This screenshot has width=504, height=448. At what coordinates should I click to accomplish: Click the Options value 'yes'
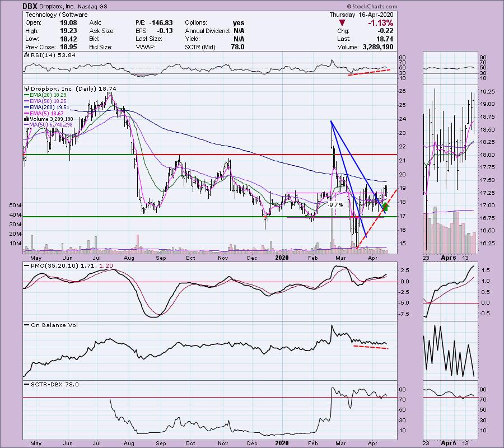238,23
